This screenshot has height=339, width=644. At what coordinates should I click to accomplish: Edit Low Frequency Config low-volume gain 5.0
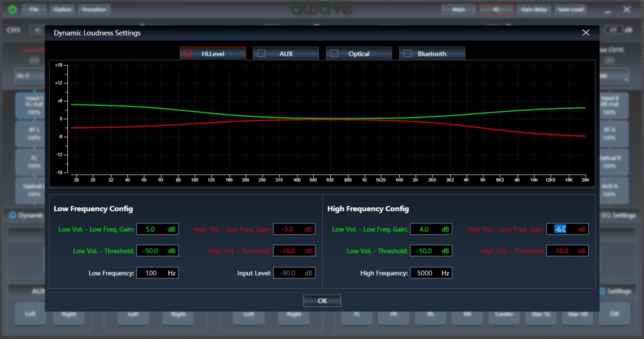(157, 229)
